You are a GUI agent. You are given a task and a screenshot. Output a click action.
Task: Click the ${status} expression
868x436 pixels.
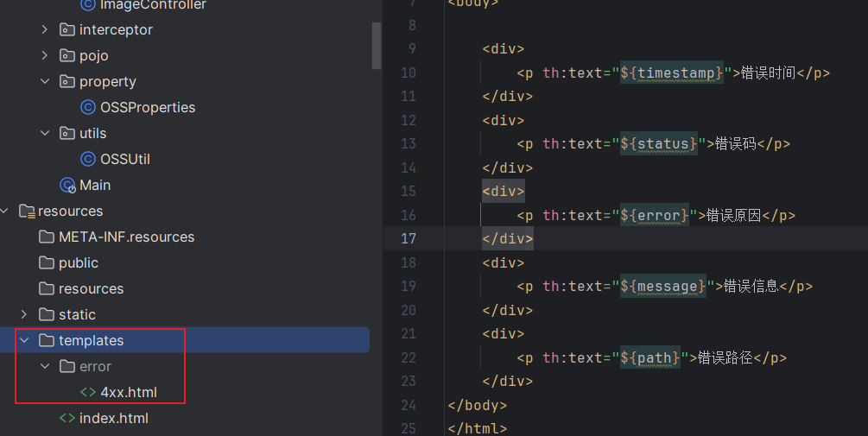point(659,144)
